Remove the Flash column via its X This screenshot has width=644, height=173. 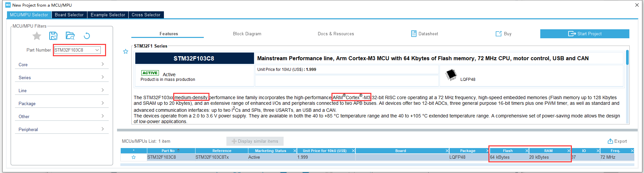(527, 151)
